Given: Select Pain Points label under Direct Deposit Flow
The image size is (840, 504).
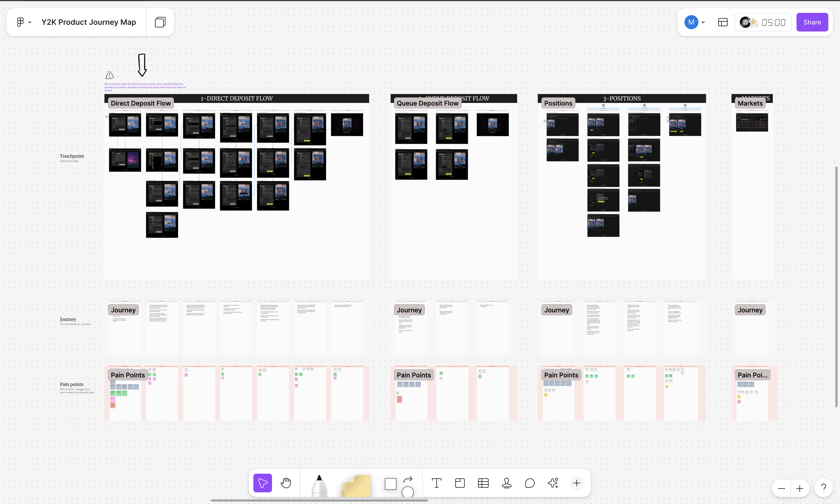Looking at the screenshot, I should point(128,375).
